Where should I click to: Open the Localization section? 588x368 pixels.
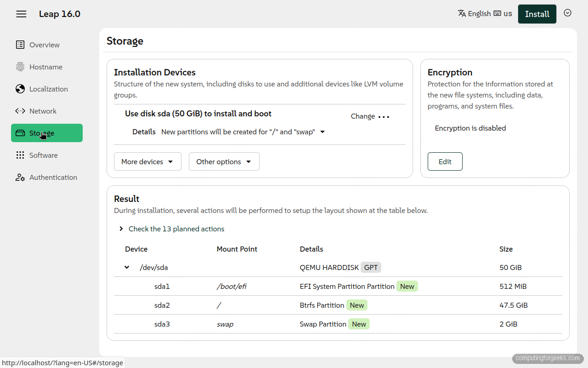tap(47, 89)
